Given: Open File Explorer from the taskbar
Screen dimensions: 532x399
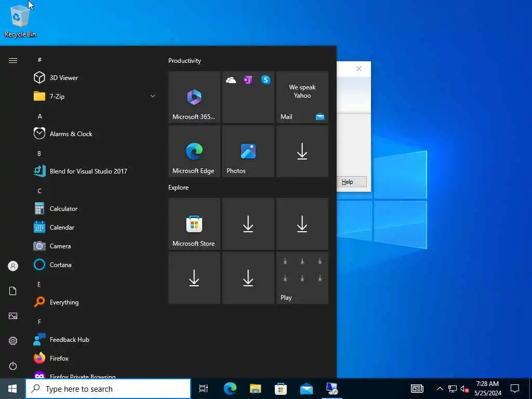Looking at the screenshot, I should 256,389.
